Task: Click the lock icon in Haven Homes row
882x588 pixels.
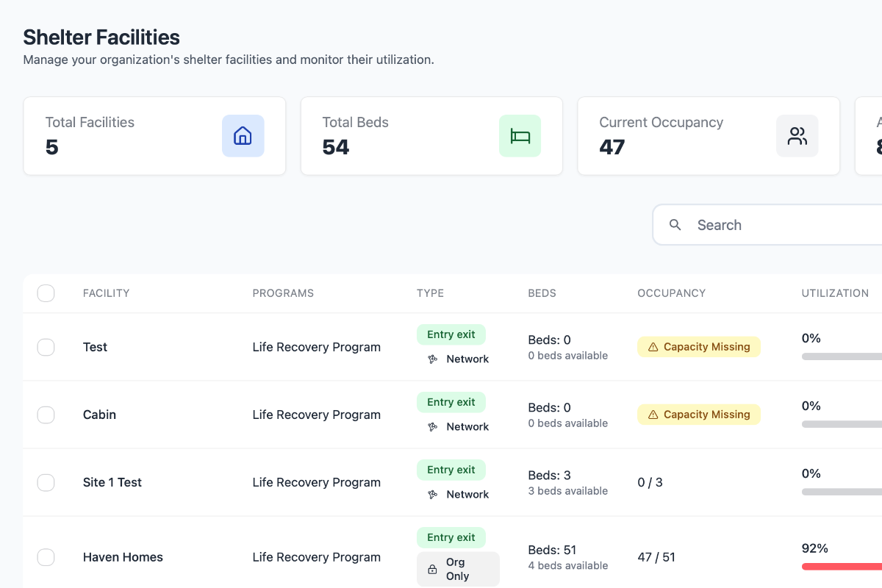Action: pos(433,569)
